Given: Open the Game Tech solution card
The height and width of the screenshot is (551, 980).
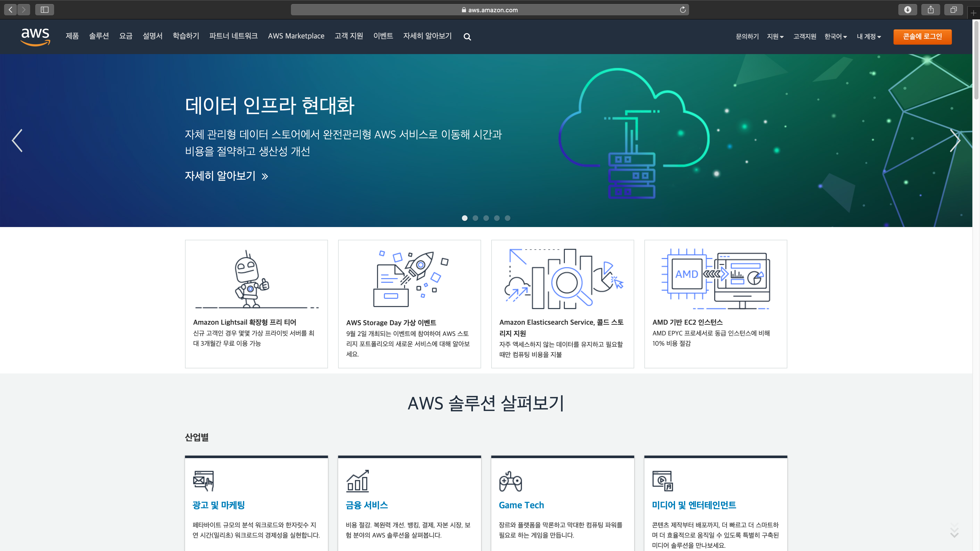Looking at the screenshot, I should [521, 505].
